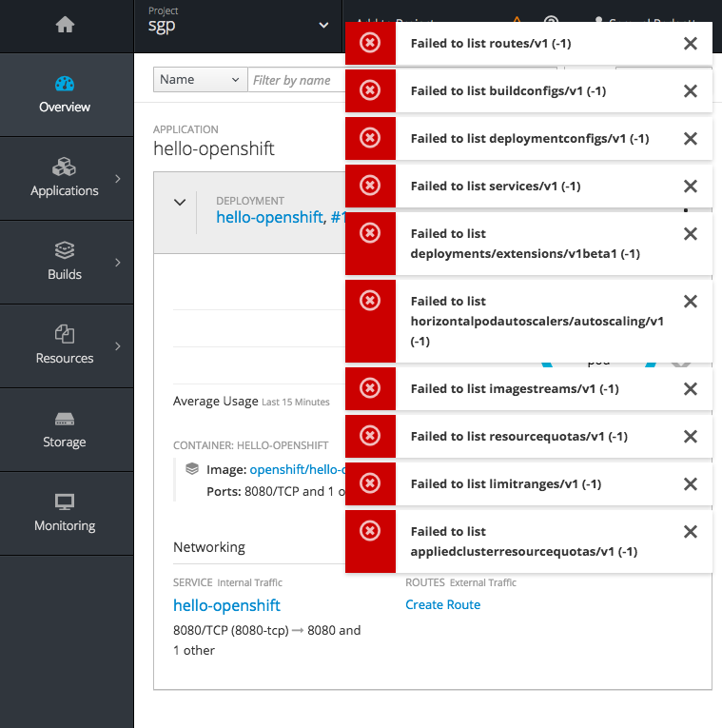Click the Builds layers icon

click(x=65, y=250)
